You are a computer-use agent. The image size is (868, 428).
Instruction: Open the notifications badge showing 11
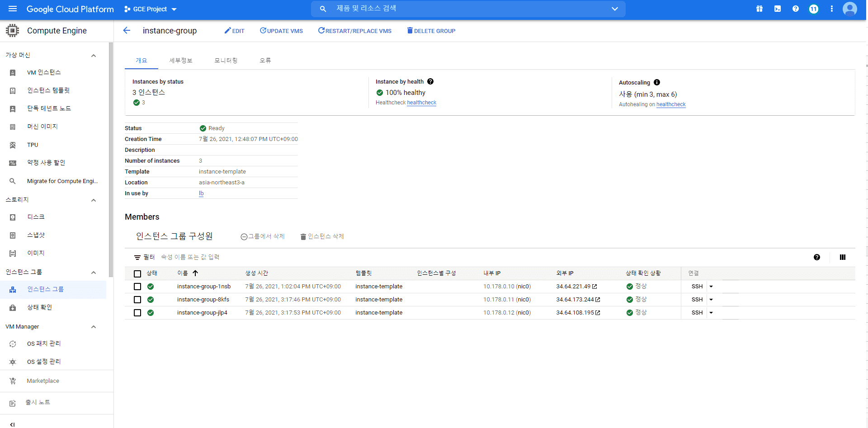(x=814, y=9)
